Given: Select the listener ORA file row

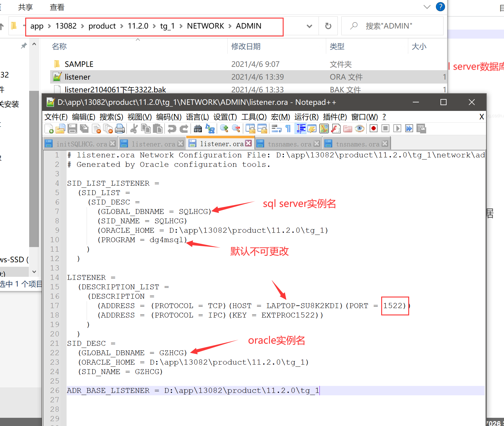Looking at the screenshot, I should [x=248, y=77].
